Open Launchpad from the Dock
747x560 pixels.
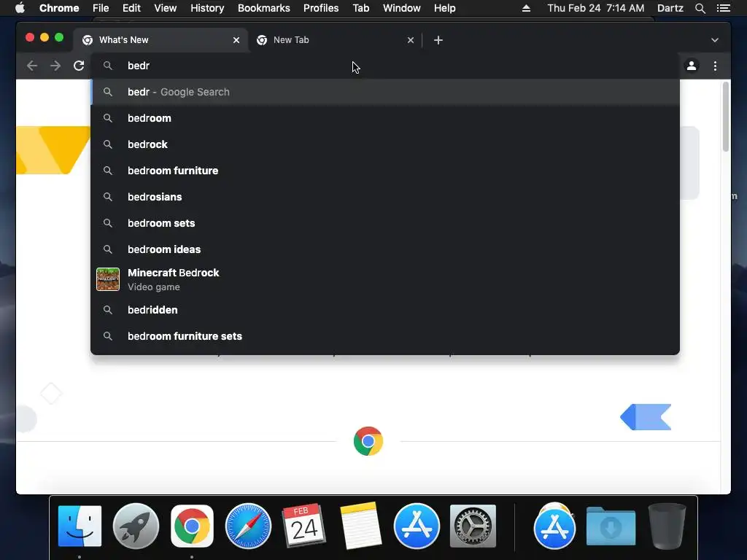(x=136, y=526)
